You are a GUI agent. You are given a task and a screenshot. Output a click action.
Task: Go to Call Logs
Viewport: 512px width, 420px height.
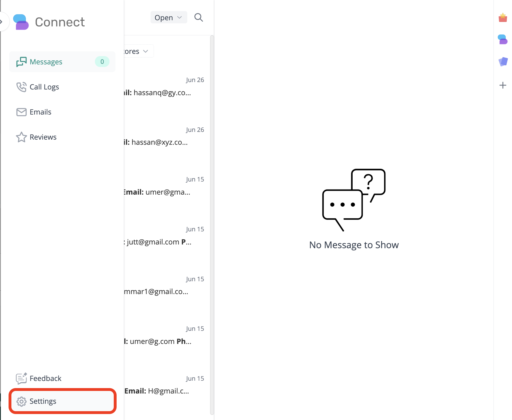click(44, 87)
